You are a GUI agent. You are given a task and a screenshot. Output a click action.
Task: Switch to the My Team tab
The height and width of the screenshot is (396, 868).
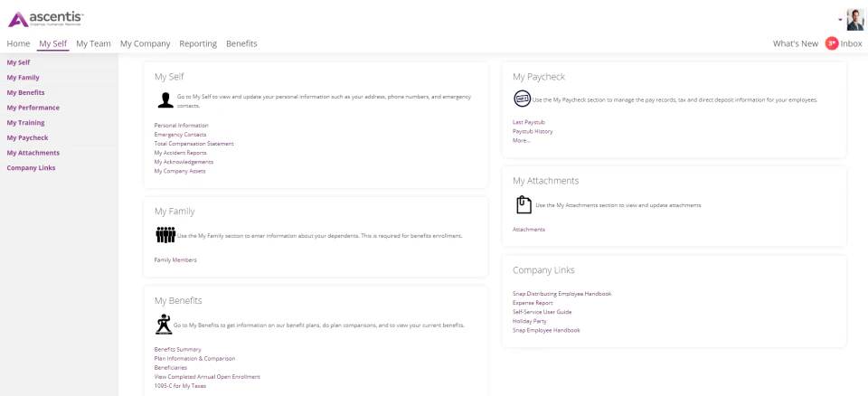[93, 43]
